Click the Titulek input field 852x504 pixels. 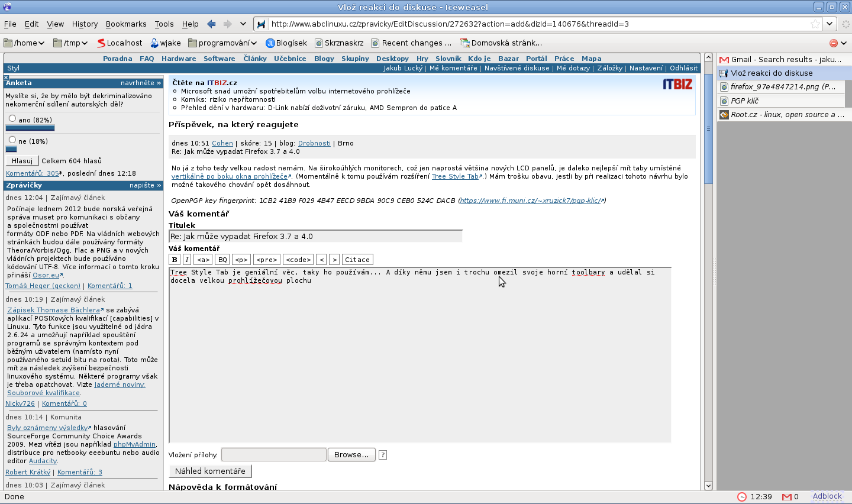[x=315, y=237]
